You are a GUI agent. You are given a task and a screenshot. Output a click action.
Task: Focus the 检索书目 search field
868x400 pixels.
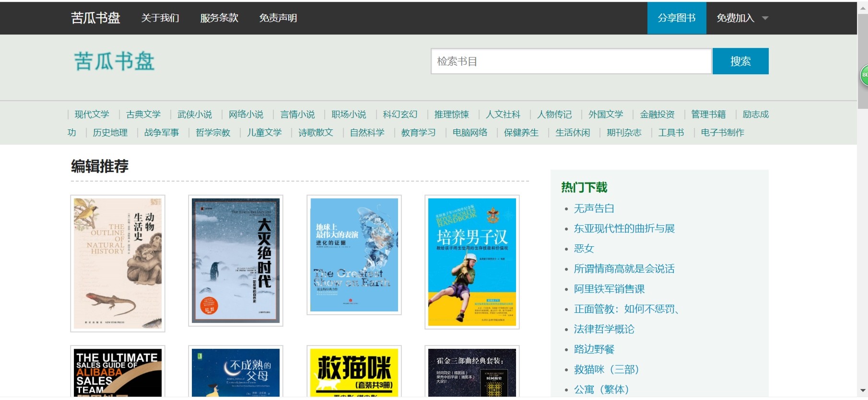click(571, 61)
